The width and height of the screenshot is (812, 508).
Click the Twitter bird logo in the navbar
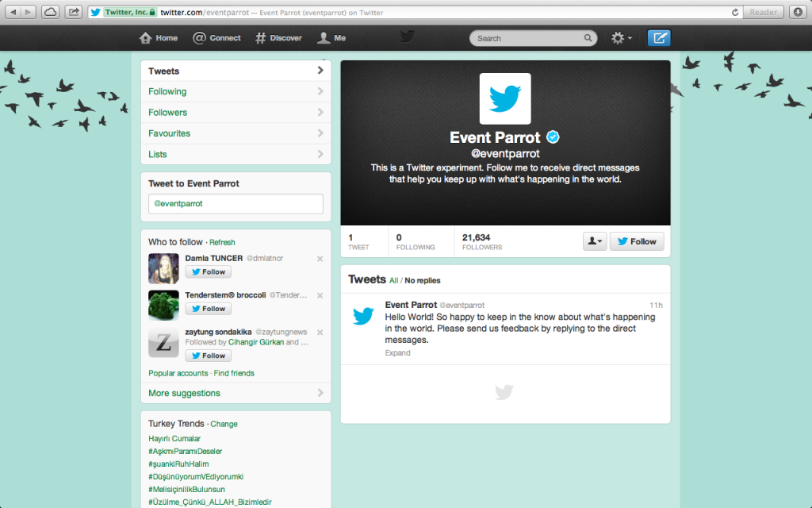[x=407, y=37]
